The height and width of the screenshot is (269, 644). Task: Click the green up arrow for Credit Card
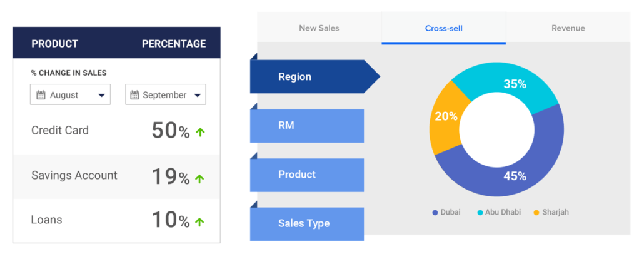point(200,132)
